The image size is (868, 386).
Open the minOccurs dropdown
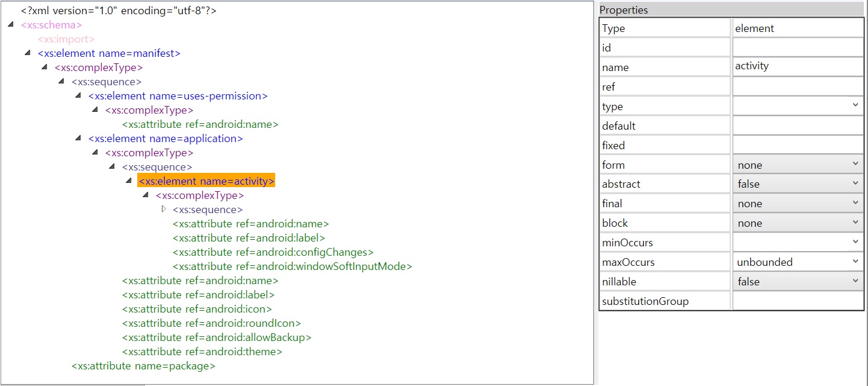(798, 242)
